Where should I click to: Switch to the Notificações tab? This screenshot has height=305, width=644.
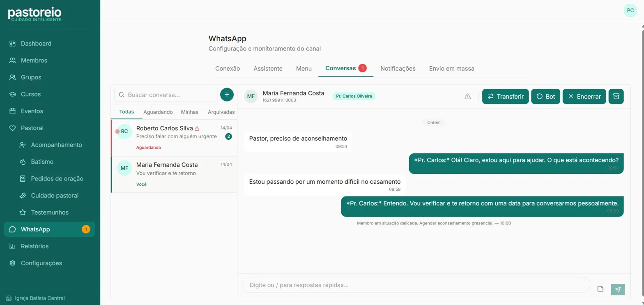tap(398, 69)
